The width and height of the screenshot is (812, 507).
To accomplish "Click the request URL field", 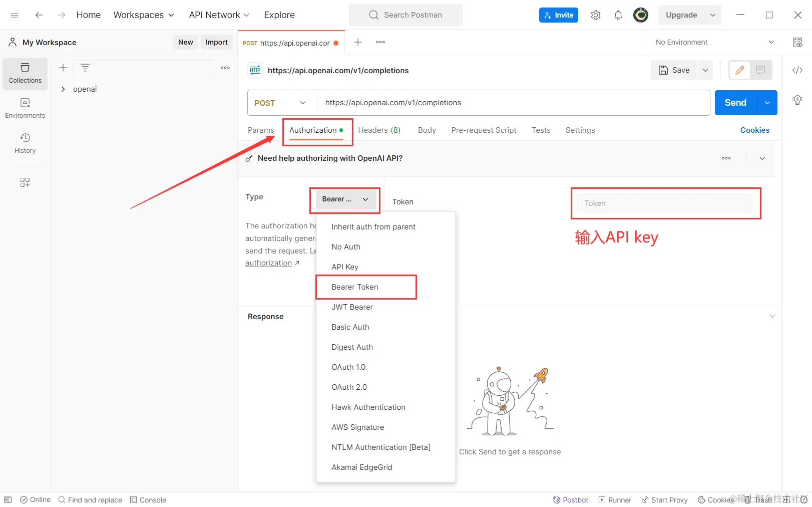I will pyautogui.click(x=513, y=103).
